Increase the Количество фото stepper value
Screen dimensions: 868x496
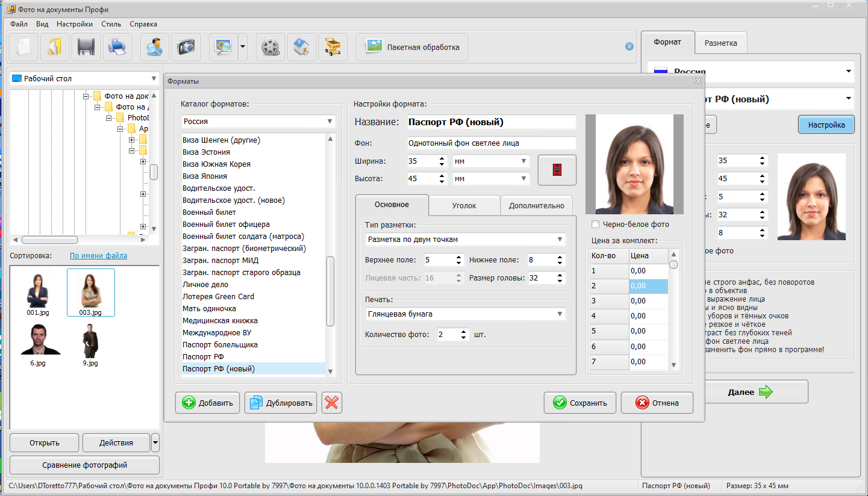464,331
